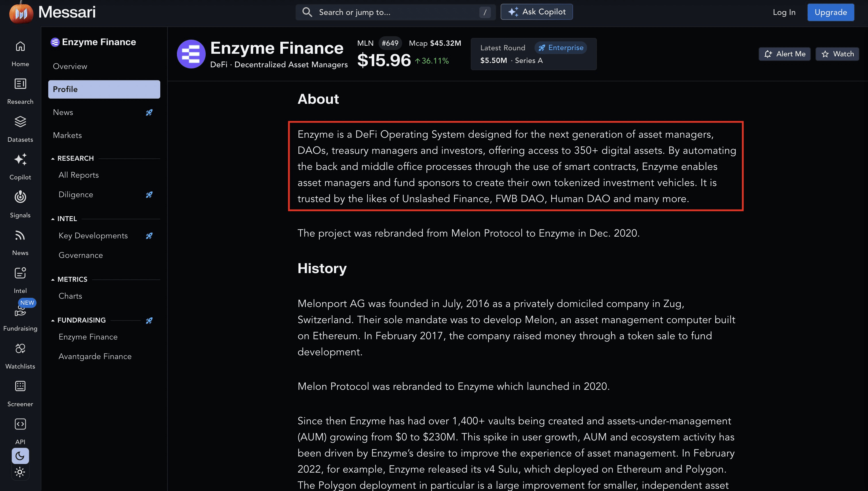Open the Screener sidebar icon
Image resolution: width=868 pixels, height=491 pixels.
[20, 386]
